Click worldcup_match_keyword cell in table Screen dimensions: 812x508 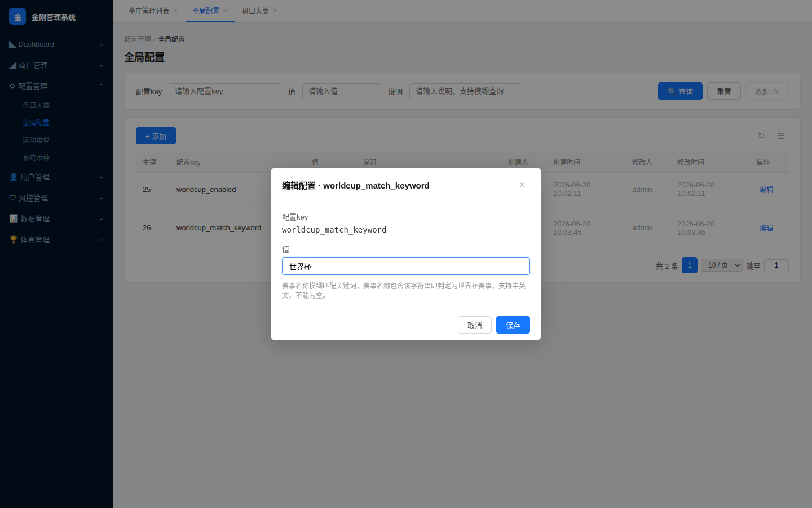click(219, 228)
